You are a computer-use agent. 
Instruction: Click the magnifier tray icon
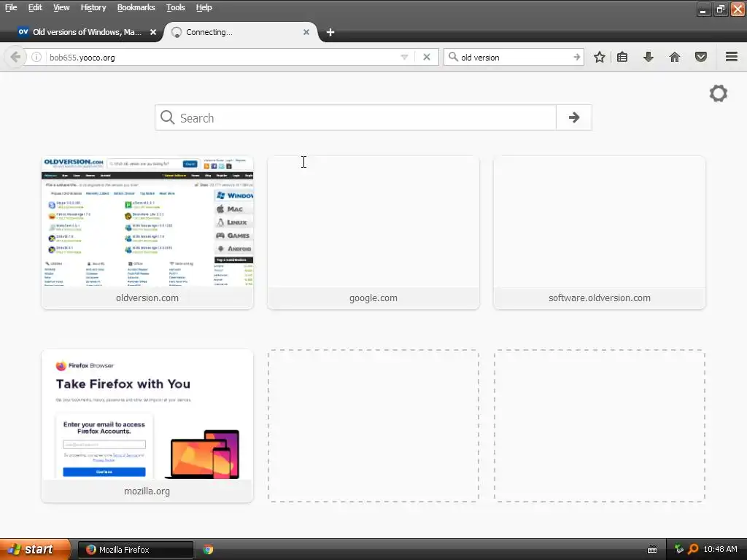(693, 549)
